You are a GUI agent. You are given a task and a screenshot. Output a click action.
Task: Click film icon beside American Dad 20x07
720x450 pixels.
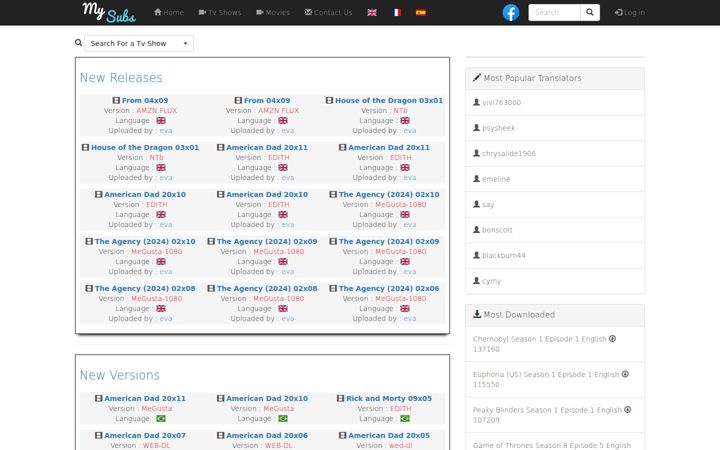(98, 435)
